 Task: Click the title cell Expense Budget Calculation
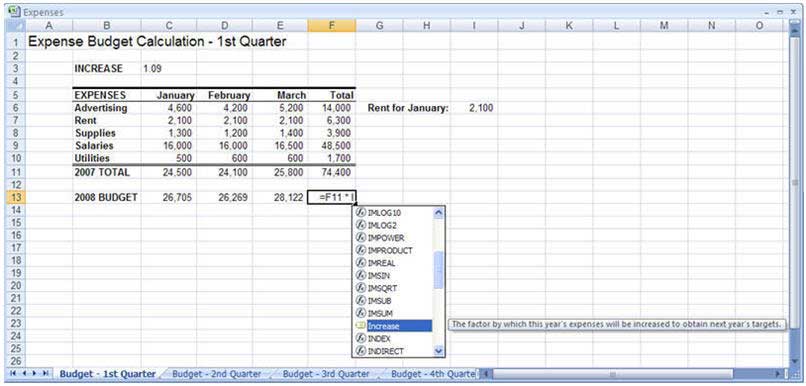click(157, 42)
